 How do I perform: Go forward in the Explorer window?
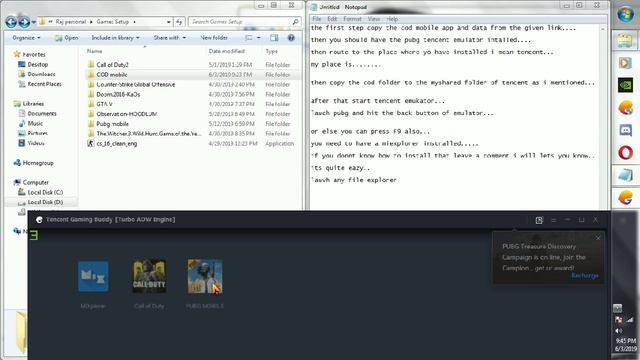coord(24,22)
